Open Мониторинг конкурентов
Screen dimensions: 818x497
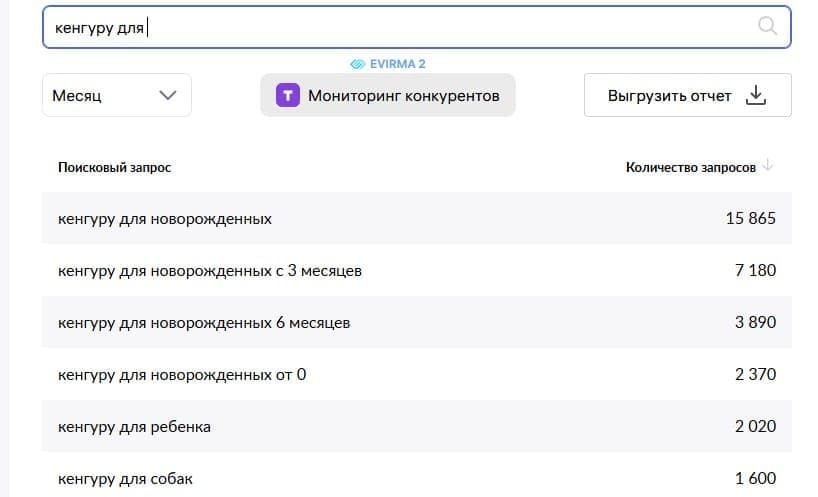click(x=388, y=95)
